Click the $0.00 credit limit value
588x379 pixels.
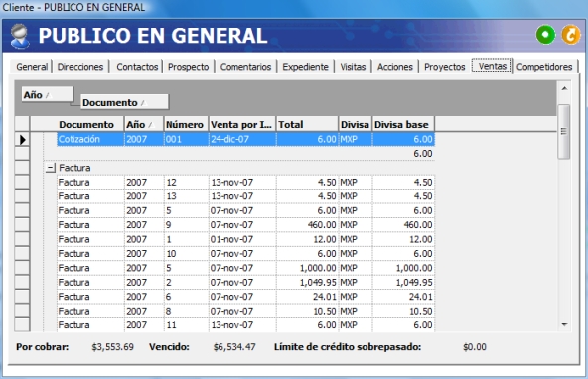(x=475, y=347)
